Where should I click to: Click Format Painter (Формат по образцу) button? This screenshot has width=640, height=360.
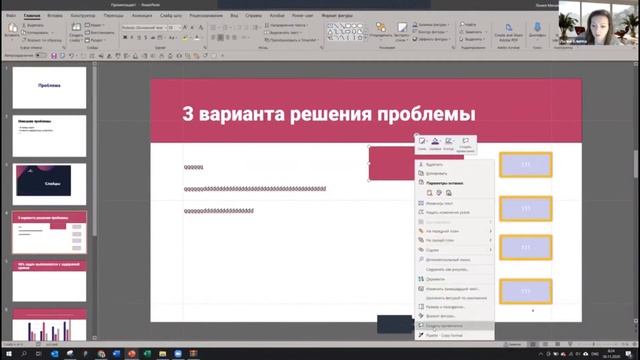point(42,40)
